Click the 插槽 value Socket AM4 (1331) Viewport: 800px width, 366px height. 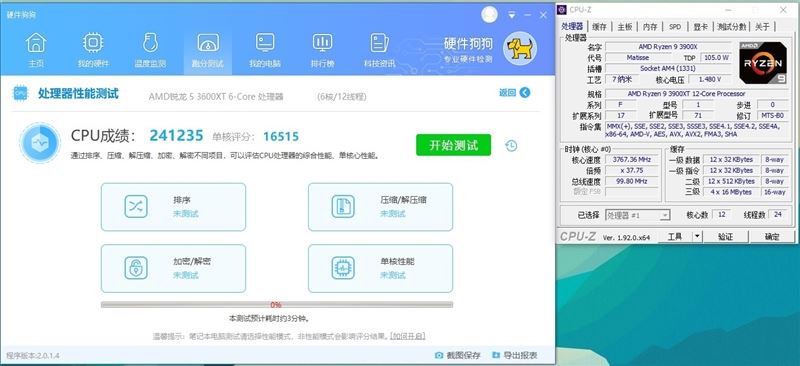pos(669,68)
